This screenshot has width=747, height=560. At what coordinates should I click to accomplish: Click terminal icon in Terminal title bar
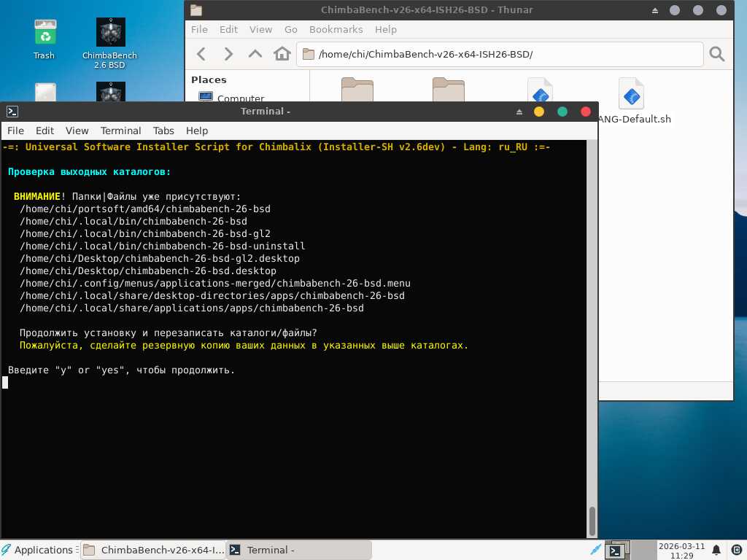[x=12, y=112]
